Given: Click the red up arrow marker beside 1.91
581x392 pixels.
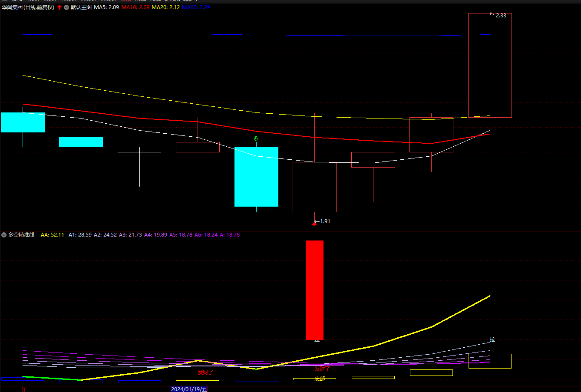Looking at the screenshot, I should point(314,224).
